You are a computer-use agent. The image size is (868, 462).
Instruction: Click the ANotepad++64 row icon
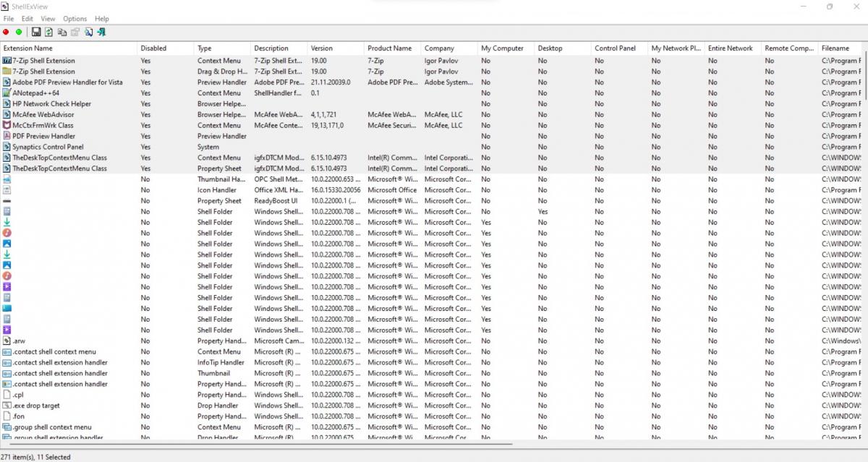pyautogui.click(x=7, y=93)
